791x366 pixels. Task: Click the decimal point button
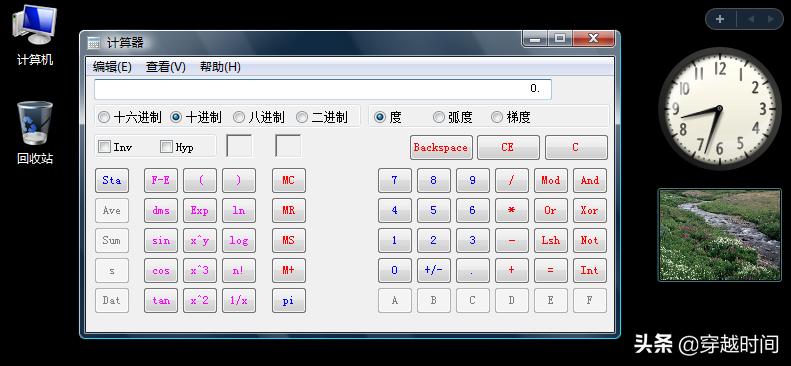(472, 271)
